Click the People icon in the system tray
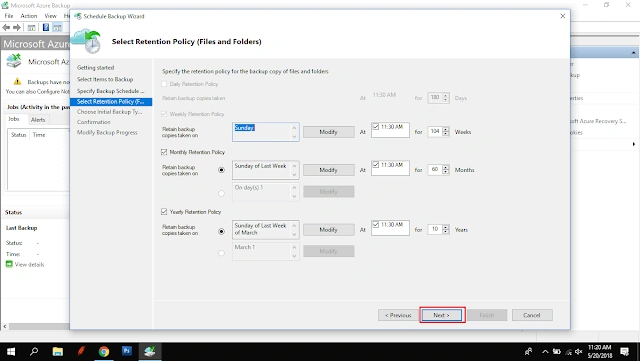The image size is (640, 361). (529, 352)
